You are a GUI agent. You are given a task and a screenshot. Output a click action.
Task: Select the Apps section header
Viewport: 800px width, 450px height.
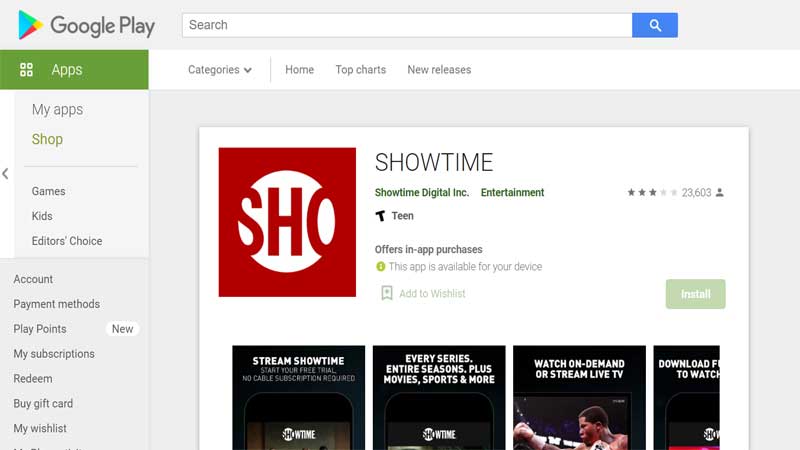74,69
